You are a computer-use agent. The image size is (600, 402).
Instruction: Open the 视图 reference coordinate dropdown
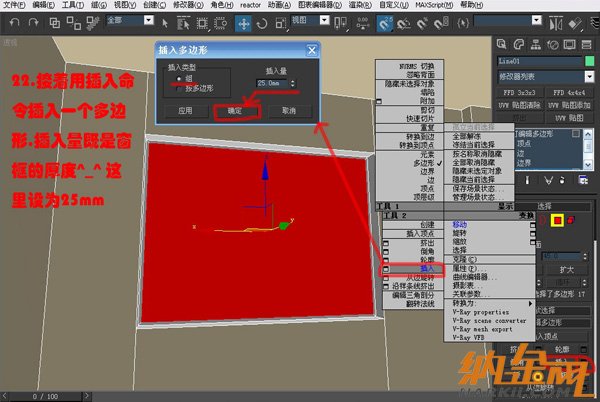[x=324, y=20]
